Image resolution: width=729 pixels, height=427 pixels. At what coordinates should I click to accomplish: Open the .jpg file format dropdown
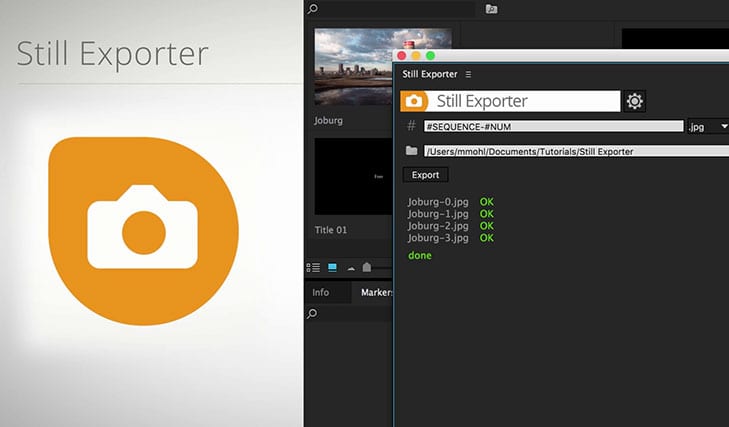[708, 126]
